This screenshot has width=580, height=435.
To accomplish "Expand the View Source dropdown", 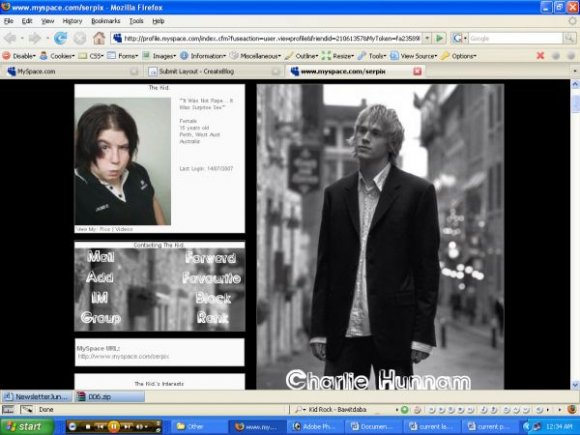I will (414, 56).
